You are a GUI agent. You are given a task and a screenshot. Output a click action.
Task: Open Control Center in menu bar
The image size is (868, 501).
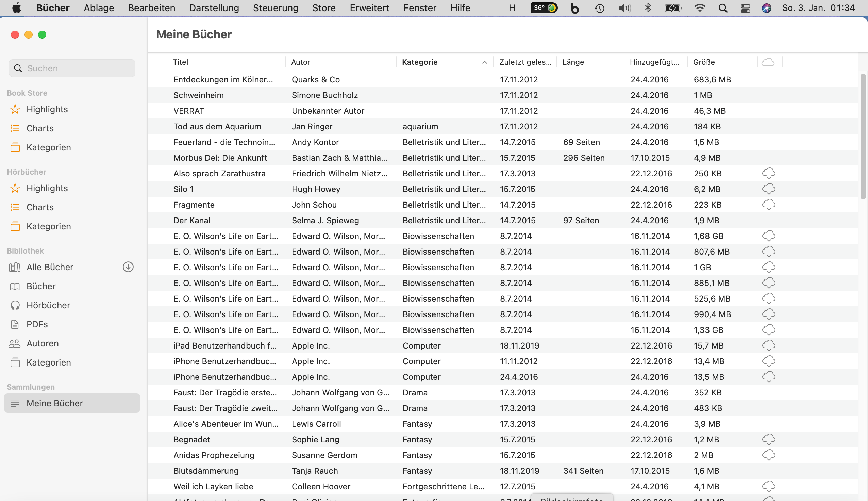coord(745,8)
